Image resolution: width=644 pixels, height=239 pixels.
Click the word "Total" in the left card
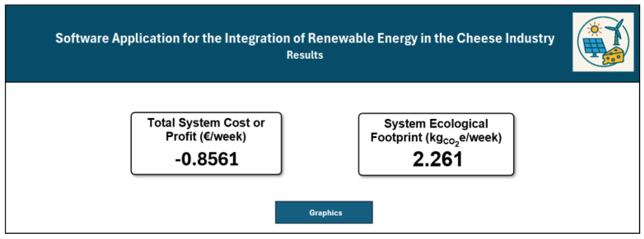[161, 123]
